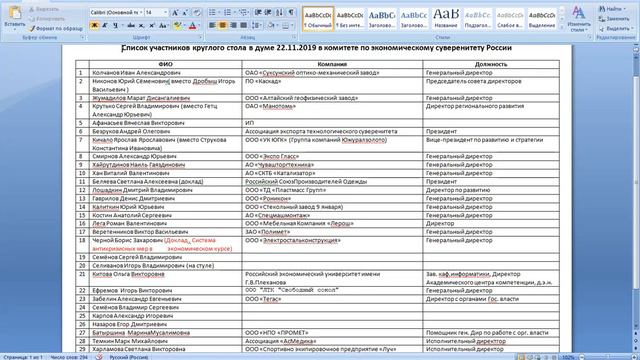Screen dimensions: 640x360
Task: Click the Вставить paste icon
Action: (15, 13)
